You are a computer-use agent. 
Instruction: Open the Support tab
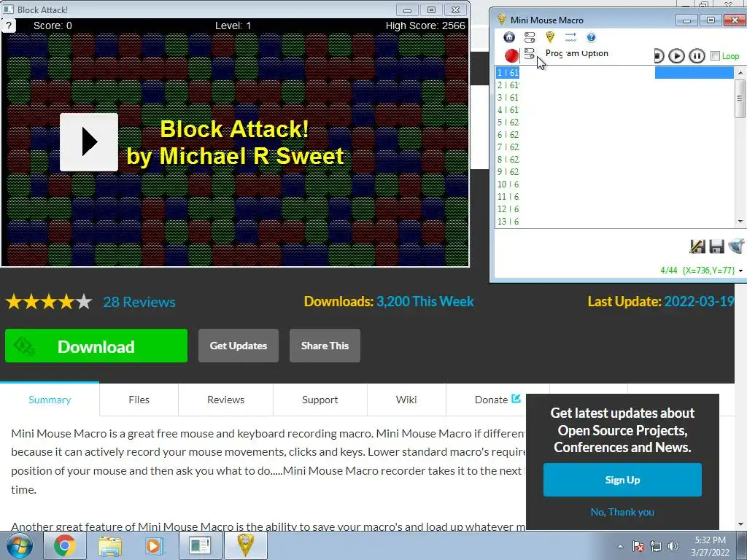pos(320,400)
